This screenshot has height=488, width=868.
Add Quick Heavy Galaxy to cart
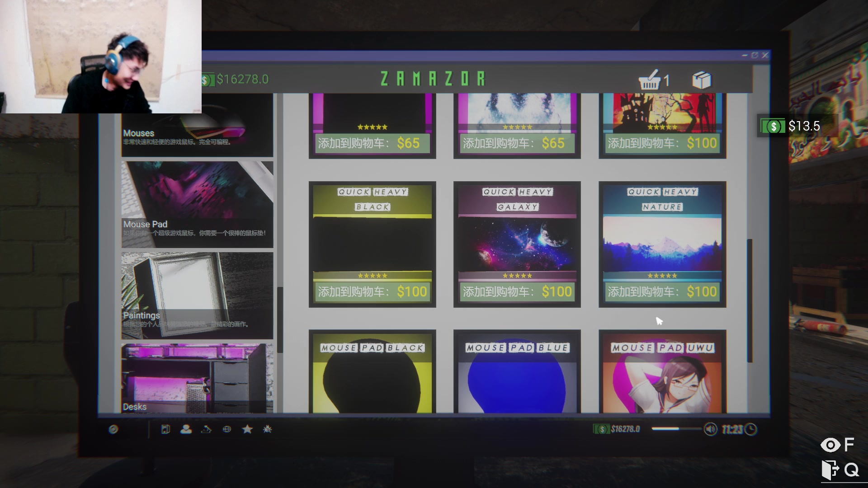tap(517, 291)
